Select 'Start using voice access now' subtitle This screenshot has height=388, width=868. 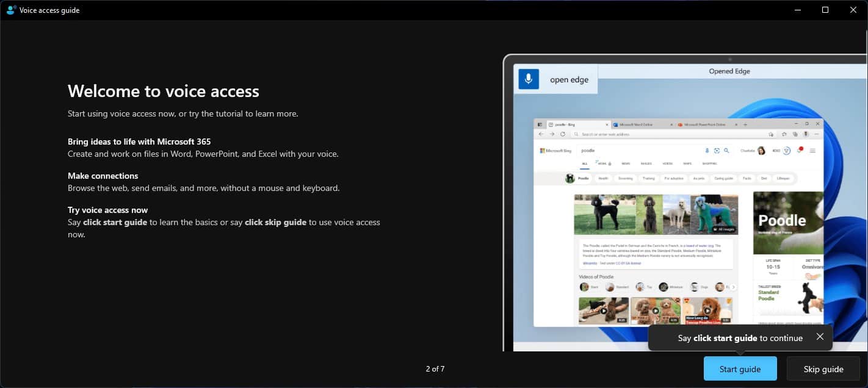pyautogui.click(x=183, y=113)
